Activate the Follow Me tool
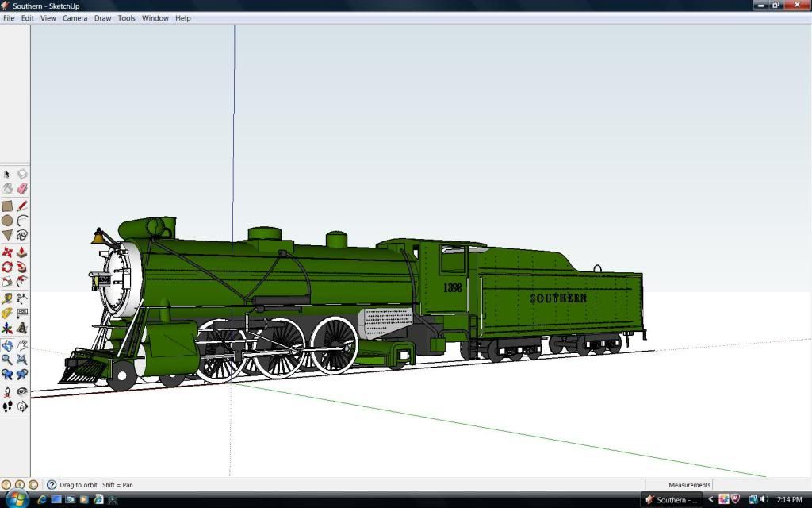 [21, 267]
